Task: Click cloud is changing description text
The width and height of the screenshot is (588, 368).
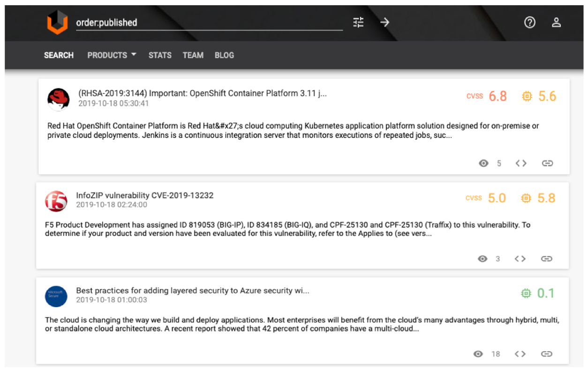Action: 302,324
